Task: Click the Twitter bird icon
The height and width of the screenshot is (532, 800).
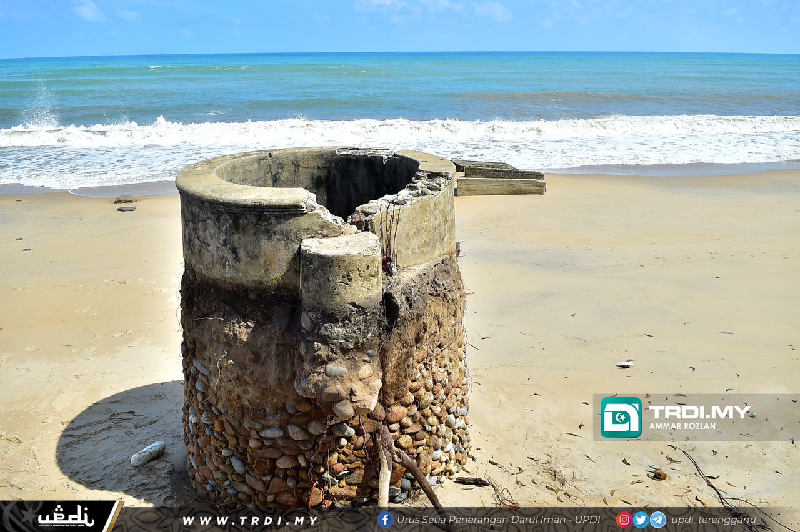Action: (x=641, y=520)
